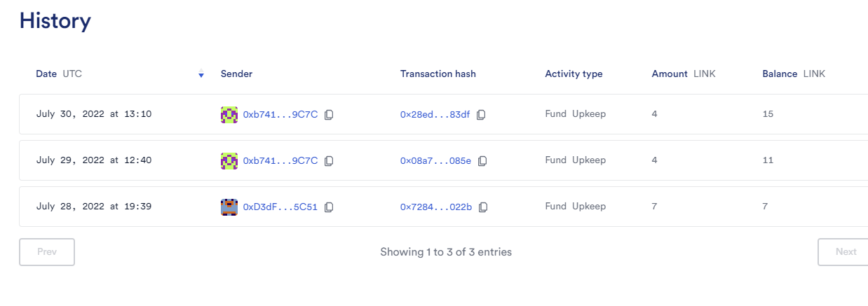Copy sender address 0xD3dF...5C51
Screen dimensions: 868x306
click(329, 207)
